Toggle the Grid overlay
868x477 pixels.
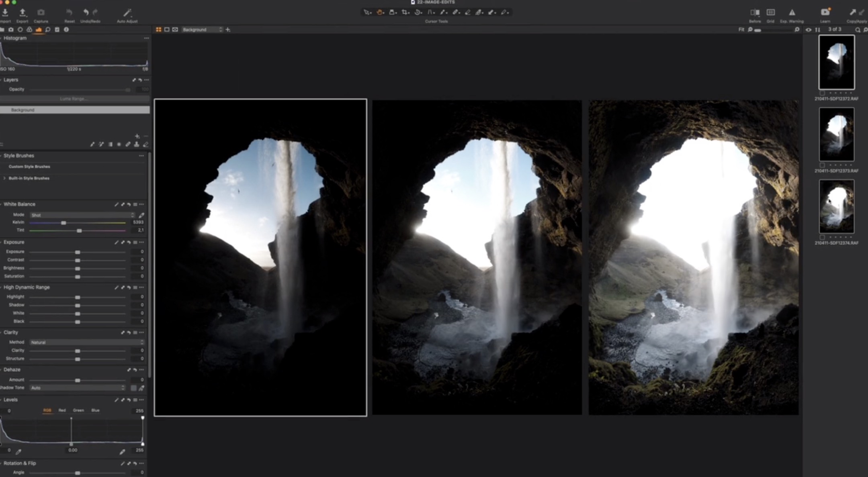click(770, 13)
